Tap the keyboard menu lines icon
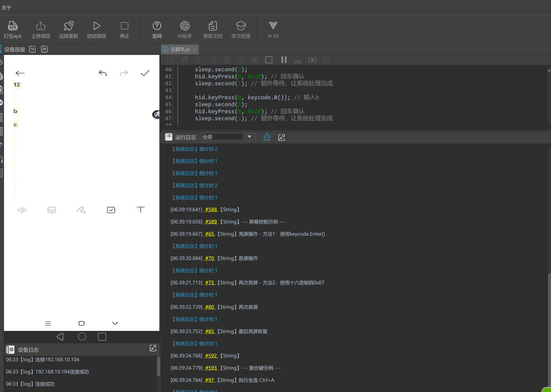This screenshot has height=392, width=551. 48,324
